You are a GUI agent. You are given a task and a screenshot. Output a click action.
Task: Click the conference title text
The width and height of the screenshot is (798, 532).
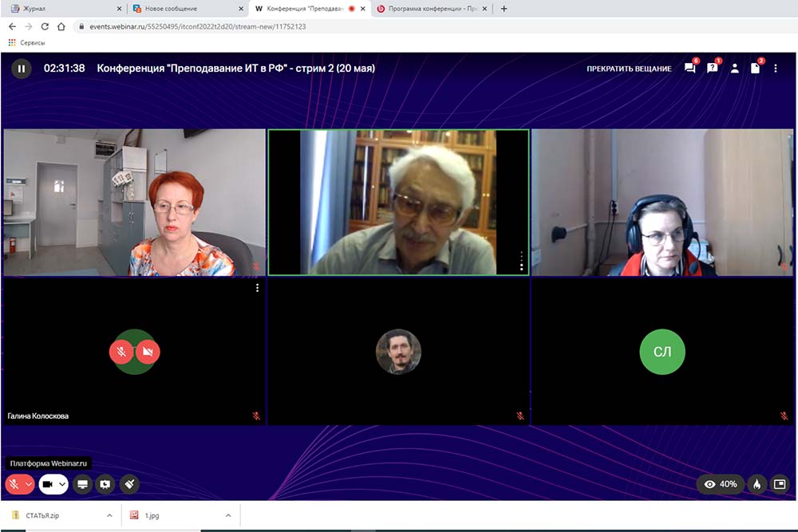(235, 68)
